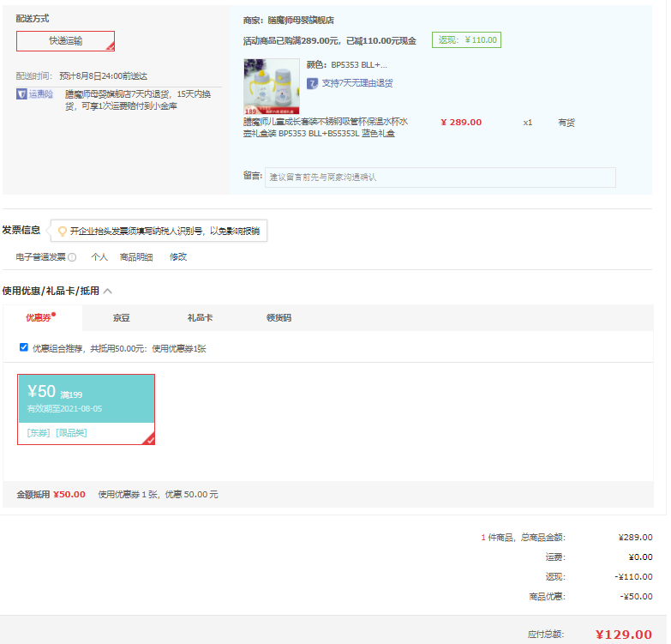This screenshot has width=671, height=644.
Task: Click the 个人 invoice title text
Action: [99, 257]
